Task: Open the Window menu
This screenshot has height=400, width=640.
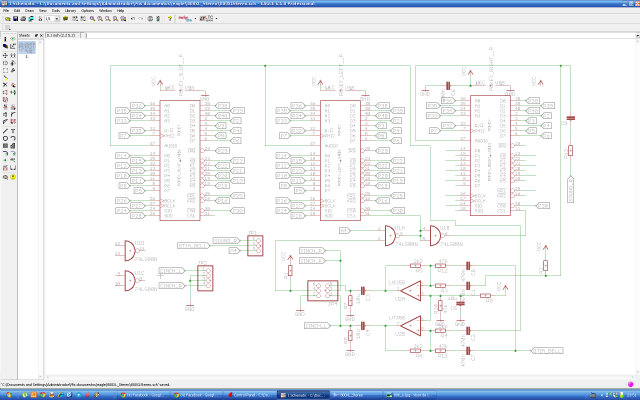Action: click(105, 11)
